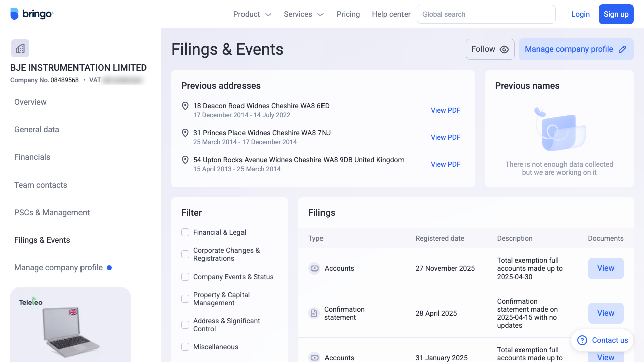Screen dimensions: 644x362
Task: Click the company building icon in sidebar
Action: [20, 48]
